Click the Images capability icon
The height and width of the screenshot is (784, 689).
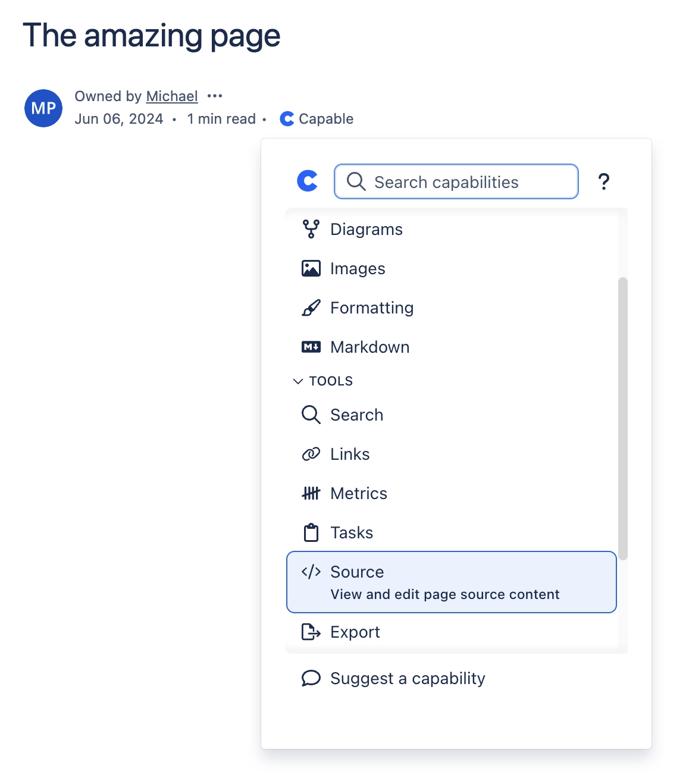pos(312,268)
